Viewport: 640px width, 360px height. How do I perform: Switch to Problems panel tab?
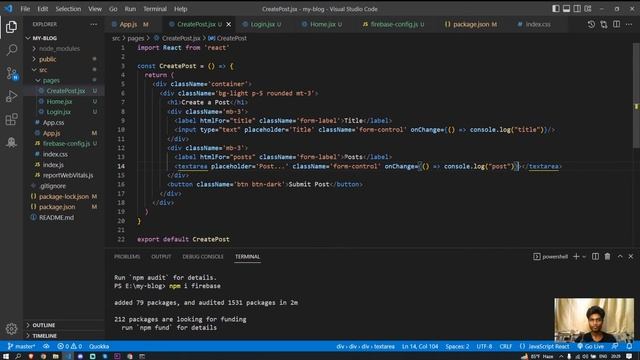(x=127, y=257)
